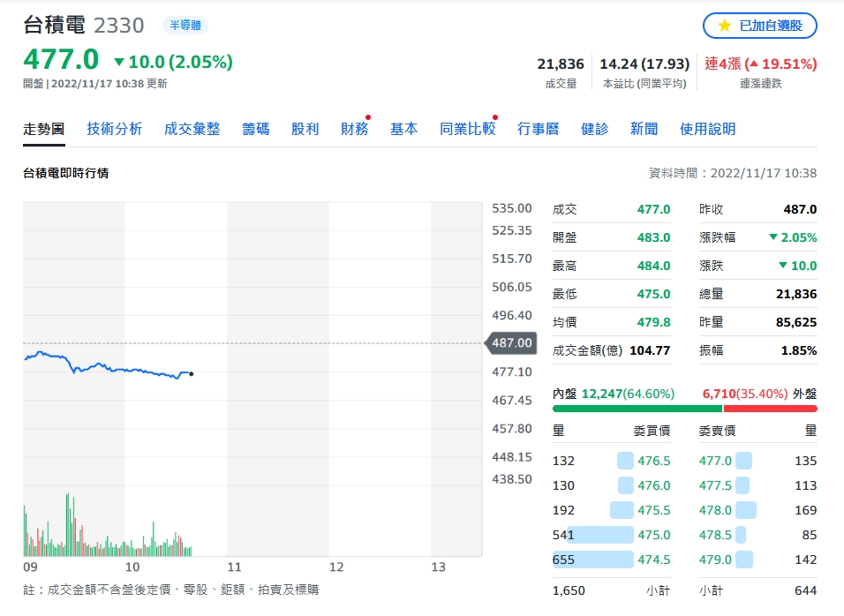The image size is (844, 616).
Task: Click the ask volume 169
Action: click(x=806, y=511)
